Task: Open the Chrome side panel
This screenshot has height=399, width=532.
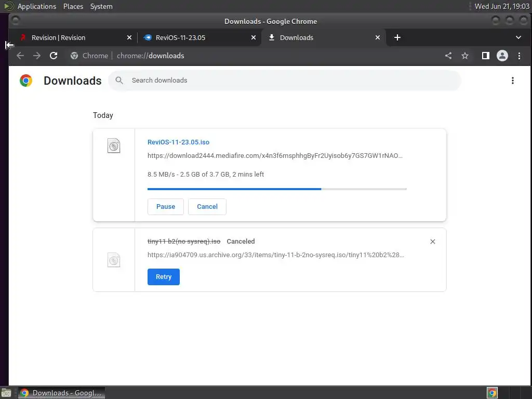Action: click(486, 56)
